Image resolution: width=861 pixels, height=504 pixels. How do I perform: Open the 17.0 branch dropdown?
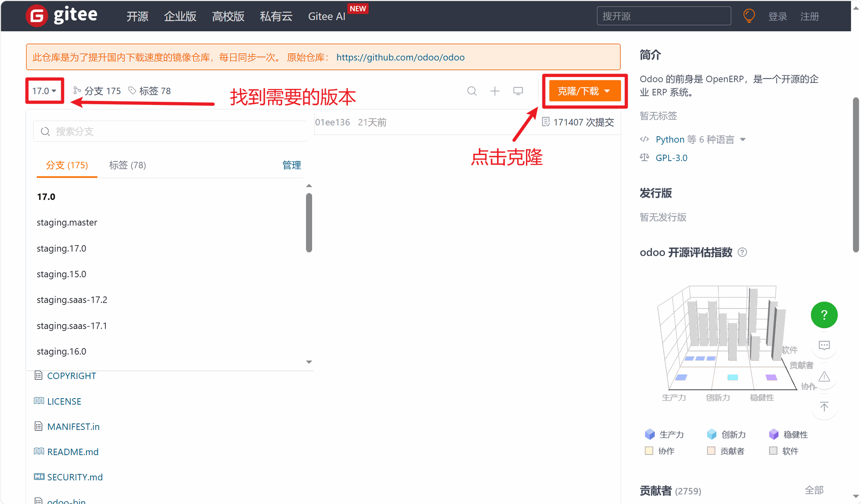tap(44, 91)
